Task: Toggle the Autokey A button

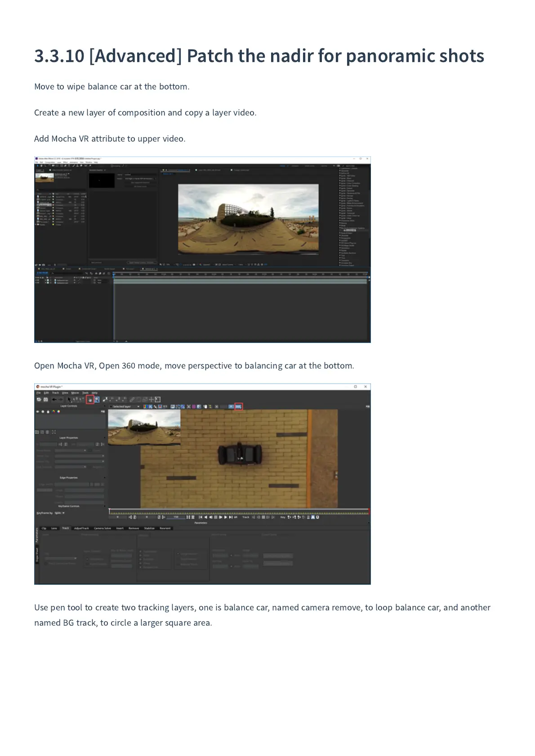Action: pyautogui.click(x=312, y=517)
